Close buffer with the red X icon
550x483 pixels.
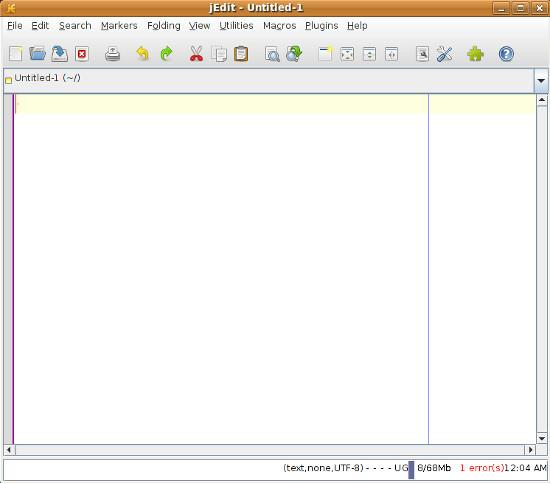tap(82, 54)
